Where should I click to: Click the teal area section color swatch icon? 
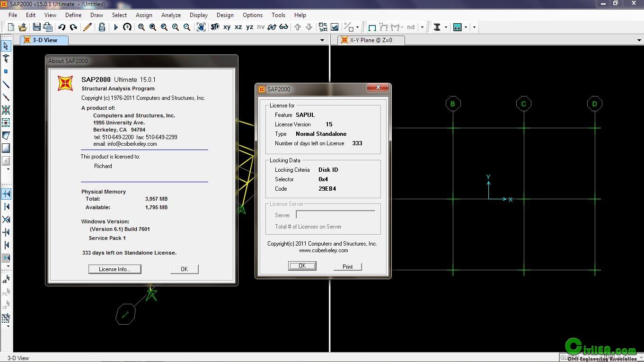(x=458, y=27)
